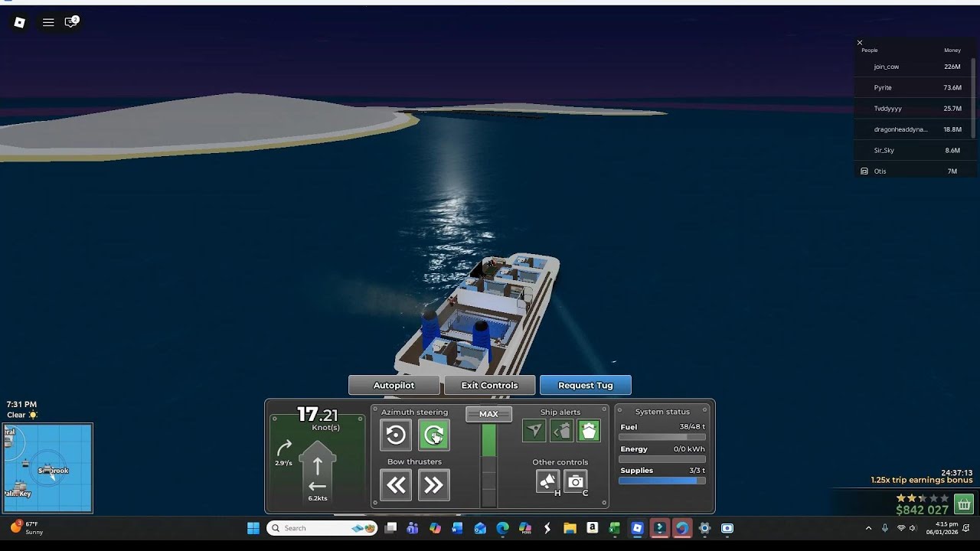Open the Windows Start menu

pos(253,528)
